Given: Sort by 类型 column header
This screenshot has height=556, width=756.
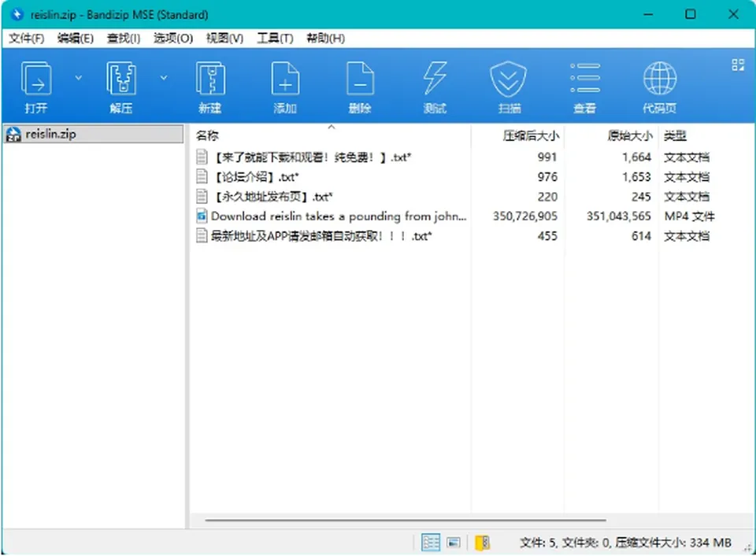Looking at the screenshot, I should [x=675, y=135].
